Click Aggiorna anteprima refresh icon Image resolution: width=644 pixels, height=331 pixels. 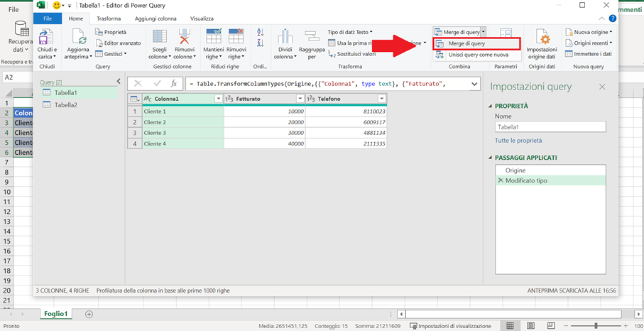click(x=78, y=37)
